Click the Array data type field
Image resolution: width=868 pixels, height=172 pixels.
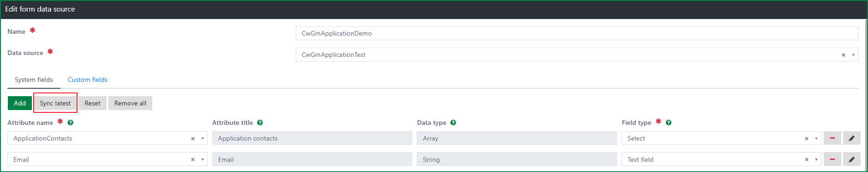(x=517, y=138)
